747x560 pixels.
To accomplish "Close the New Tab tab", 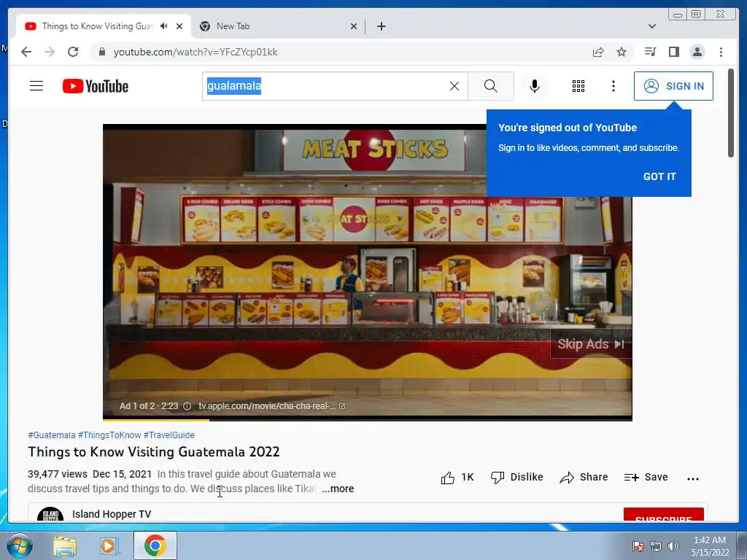I will coord(354,26).
